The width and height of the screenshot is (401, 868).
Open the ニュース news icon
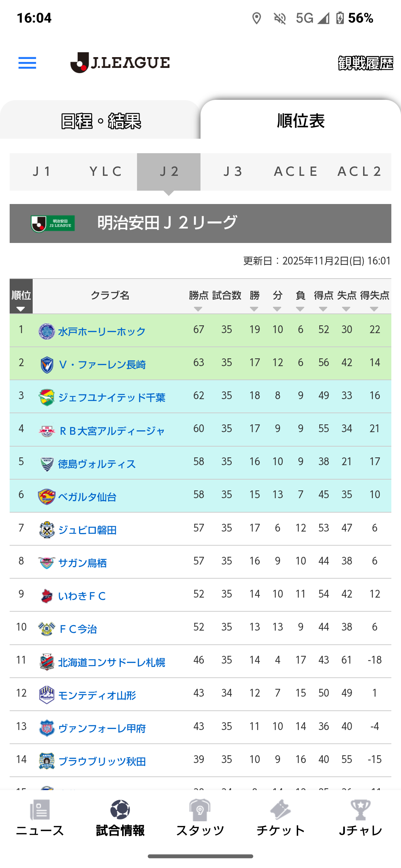40,810
